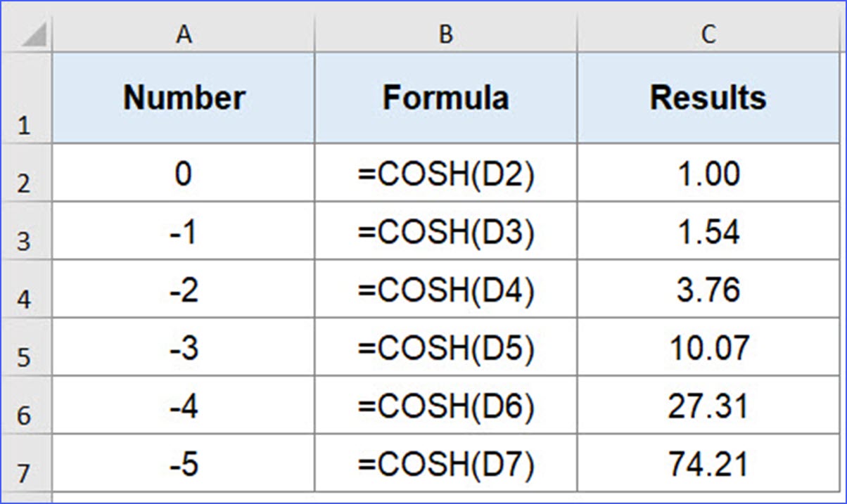
Task: Select column B header
Action: (x=446, y=31)
